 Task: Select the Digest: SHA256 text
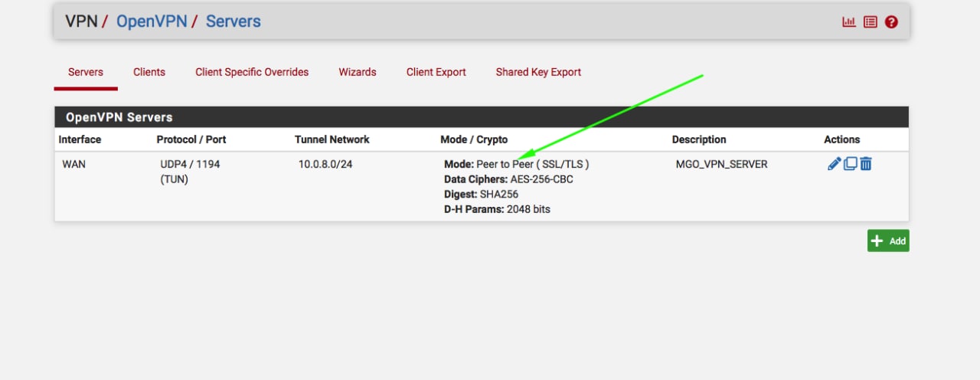[481, 194]
